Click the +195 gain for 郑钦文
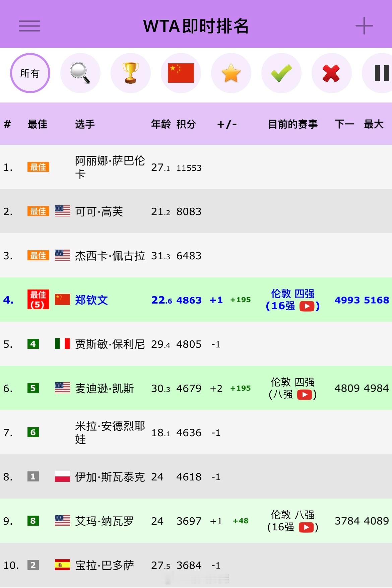Image resolution: width=392 pixels, height=588 pixels. click(x=241, y=300)
